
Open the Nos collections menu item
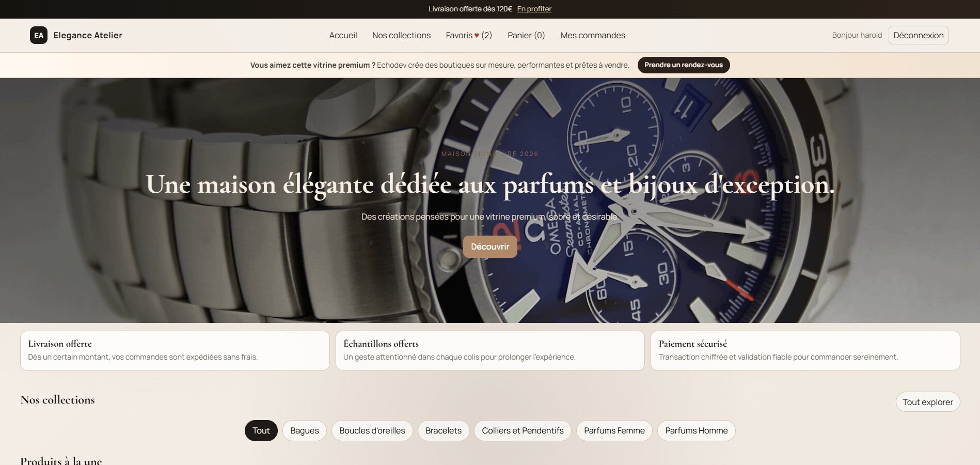pos(401,35)
